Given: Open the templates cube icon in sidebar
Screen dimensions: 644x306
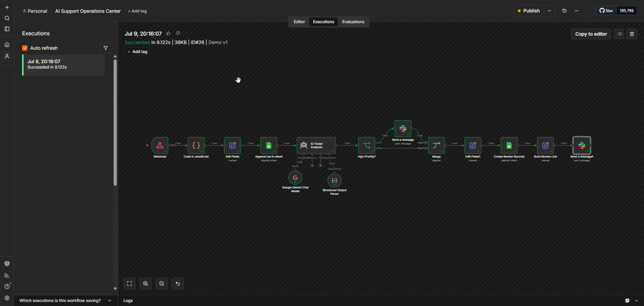Looking at the screenshot, I should pos(7,264).
